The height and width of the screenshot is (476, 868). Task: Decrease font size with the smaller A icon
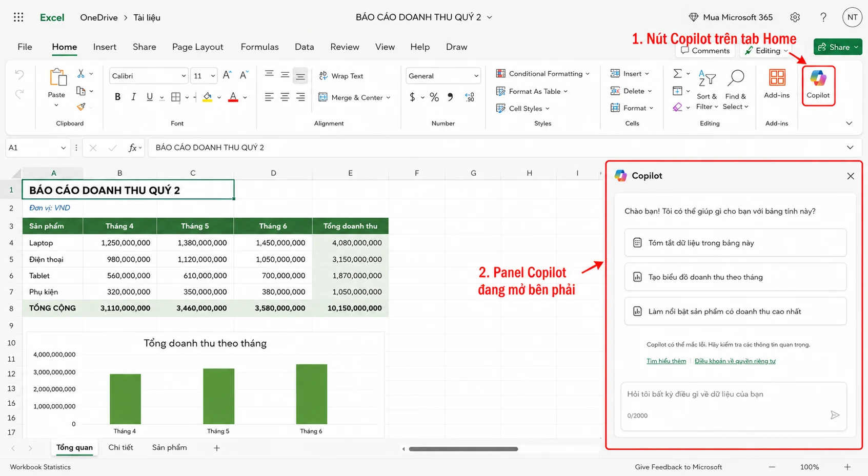244,75
